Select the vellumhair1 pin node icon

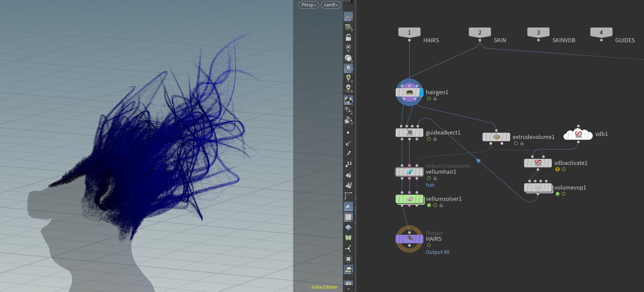tap(409, 172)
